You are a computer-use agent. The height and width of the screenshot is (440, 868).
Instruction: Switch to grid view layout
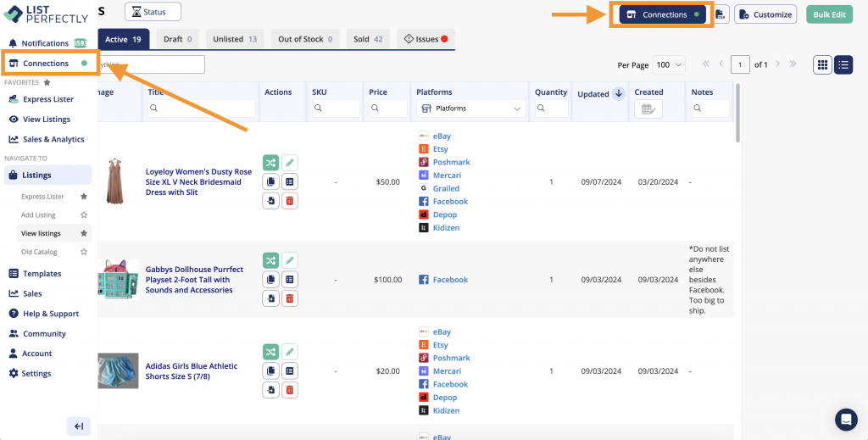click(822, 64)
